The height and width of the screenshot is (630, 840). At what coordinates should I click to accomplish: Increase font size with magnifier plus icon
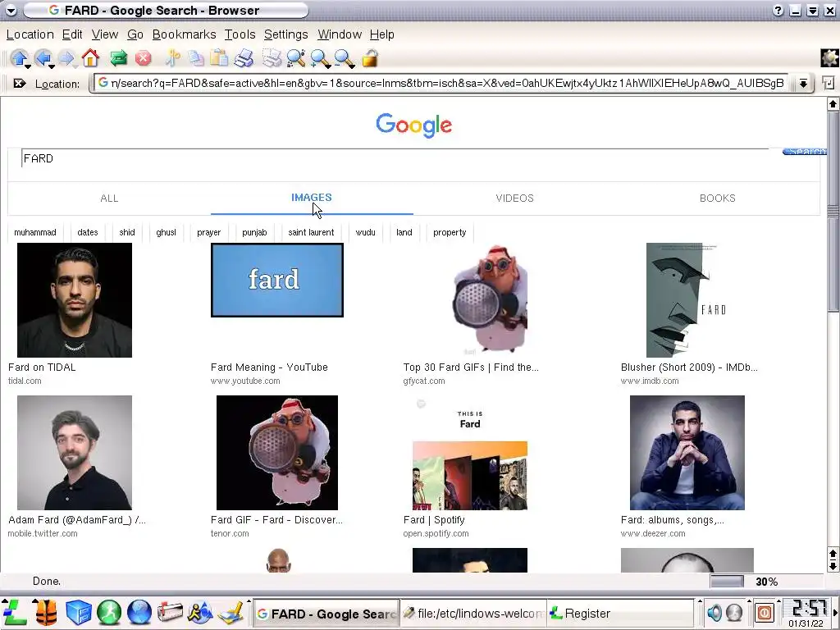click(321, 58)
